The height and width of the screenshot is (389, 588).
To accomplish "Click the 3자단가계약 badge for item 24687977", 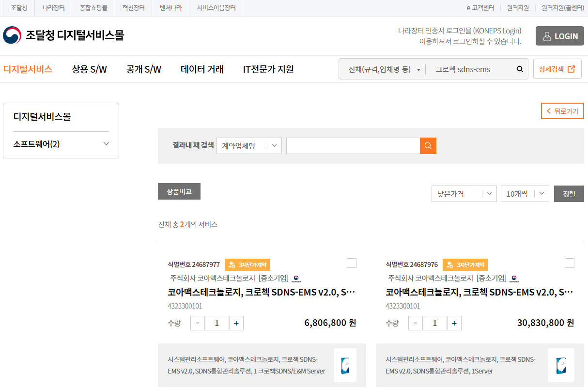I will pos(248,265).
